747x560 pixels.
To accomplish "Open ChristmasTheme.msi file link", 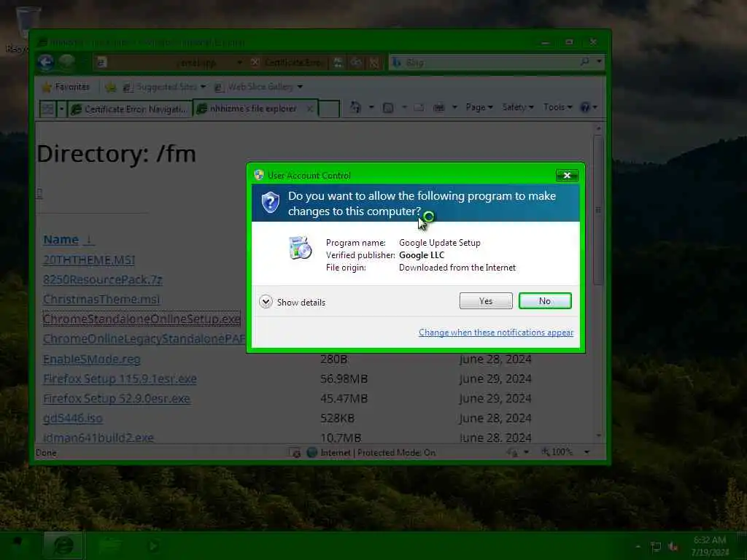I will (x=101, y=299).
